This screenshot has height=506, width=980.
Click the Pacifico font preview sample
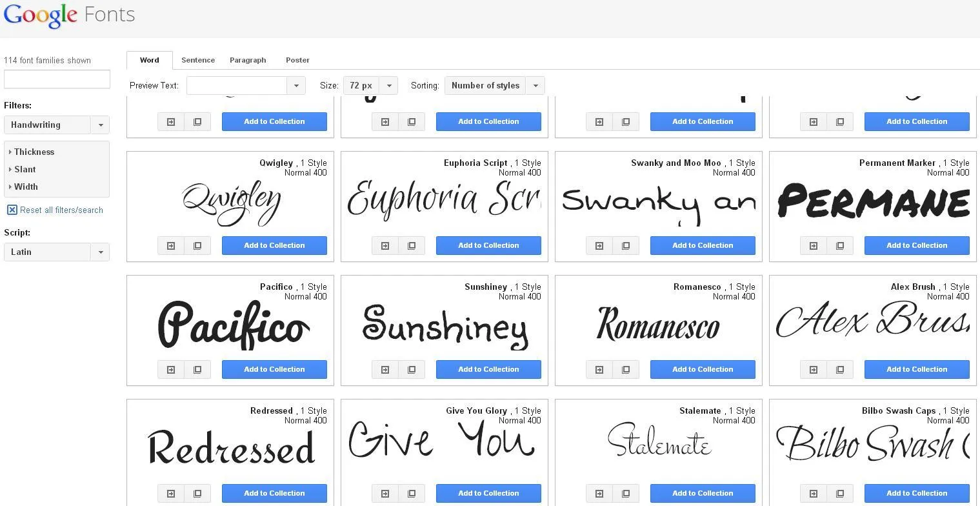click(234, 326)
